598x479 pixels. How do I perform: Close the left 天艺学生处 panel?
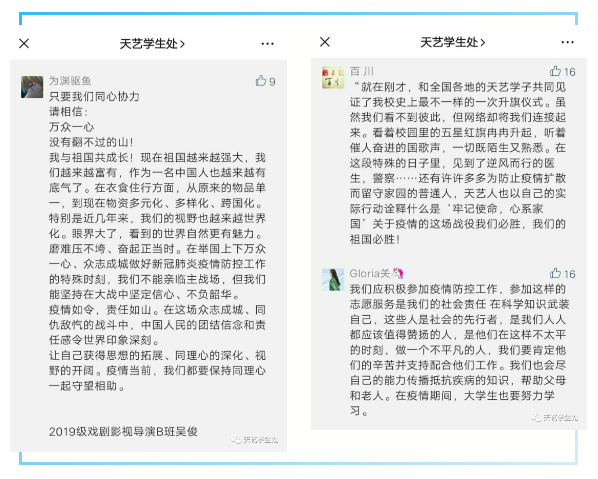(24, 43)
